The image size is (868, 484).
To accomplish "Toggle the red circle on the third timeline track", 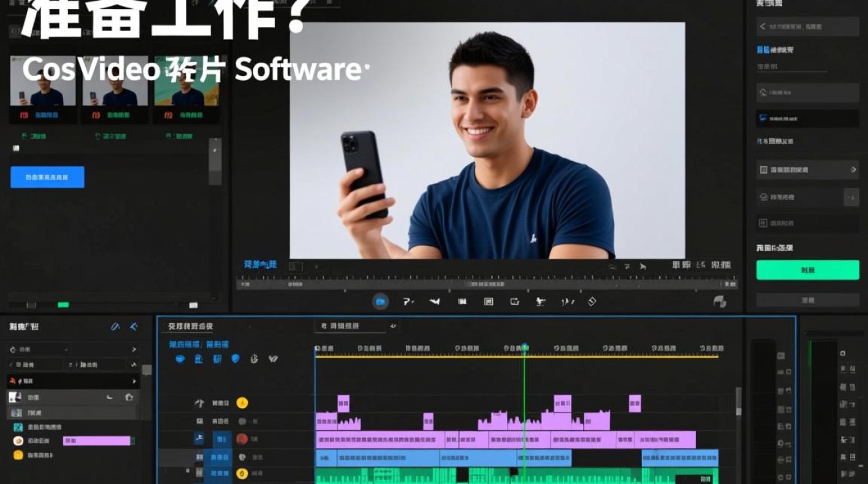I will tap(242, 439).
